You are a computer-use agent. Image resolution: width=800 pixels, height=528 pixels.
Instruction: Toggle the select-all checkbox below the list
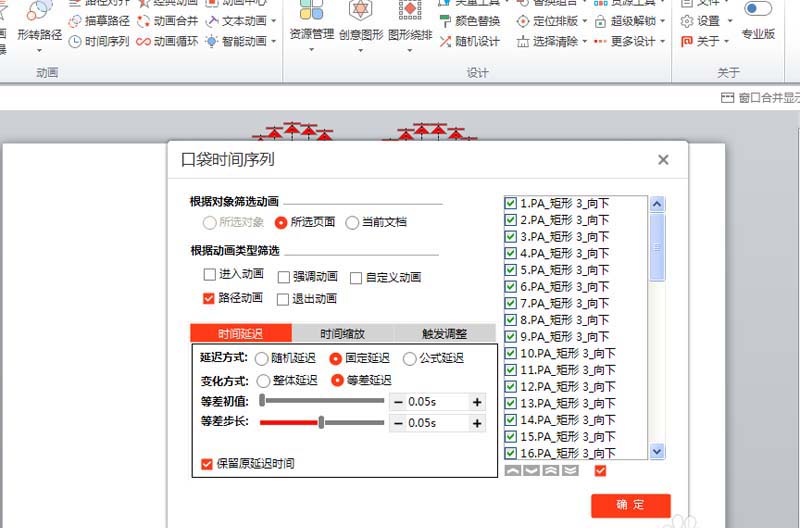point(601,470)
